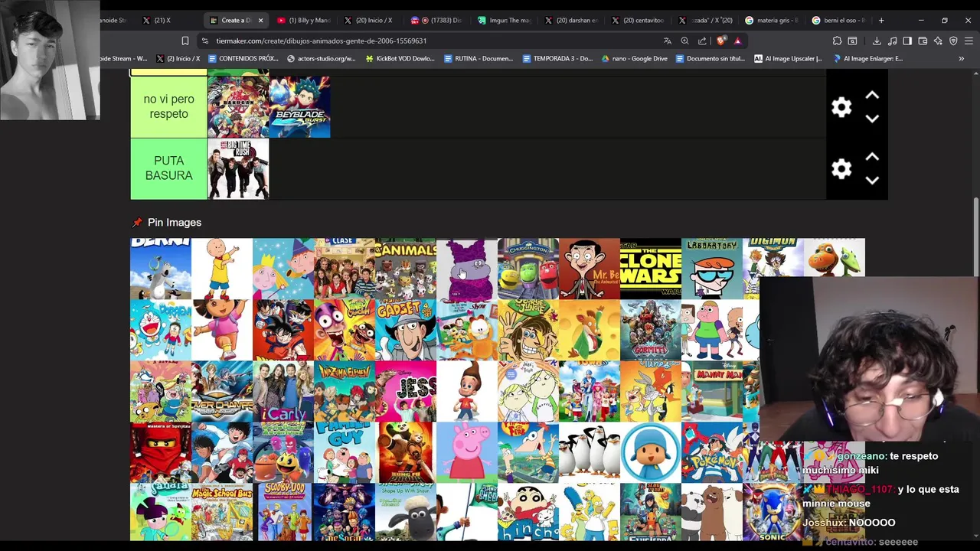
Task: Pick the Chuggington image
Action: click(528, 269)
